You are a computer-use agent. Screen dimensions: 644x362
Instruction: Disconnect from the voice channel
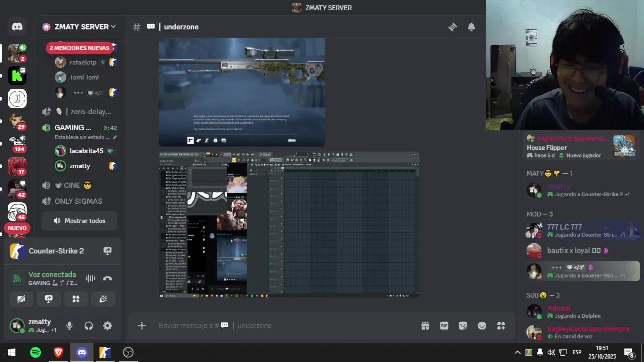pos(107,278)
